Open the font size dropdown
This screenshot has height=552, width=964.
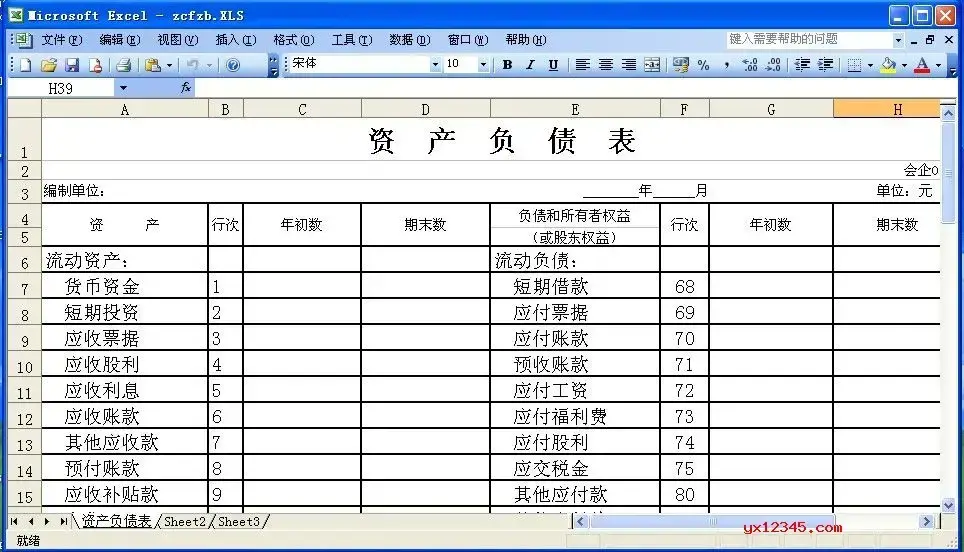483,65
